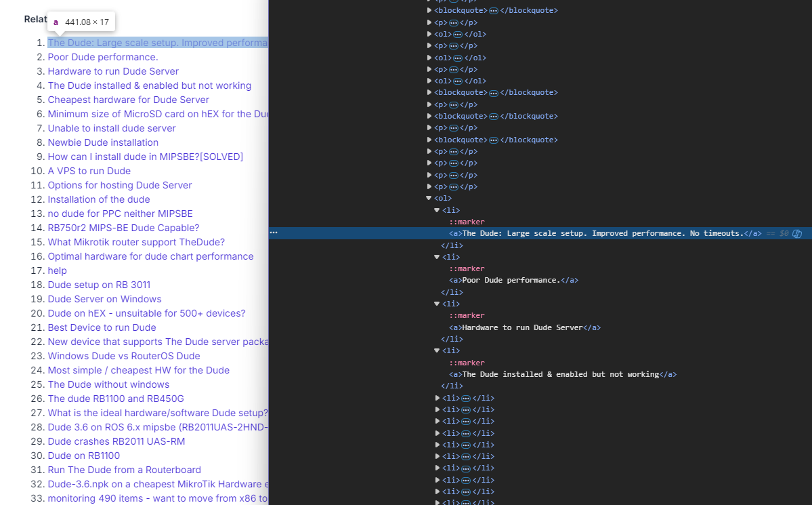Collapse the li containing the 'Large scale setup' anchor

click(437, 210)
